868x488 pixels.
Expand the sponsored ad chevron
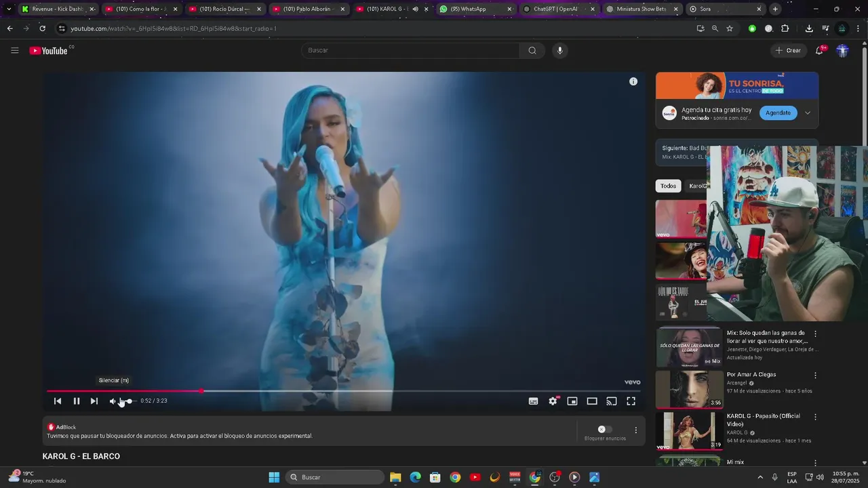click(807, 113)
